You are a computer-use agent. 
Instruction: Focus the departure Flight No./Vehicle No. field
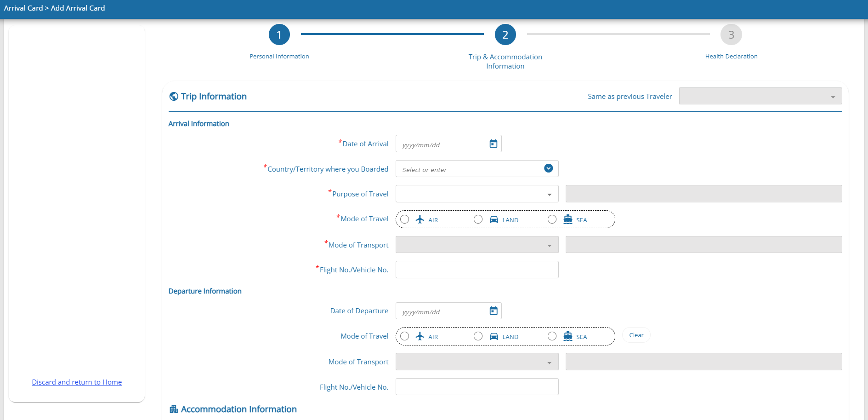point(477,387)
